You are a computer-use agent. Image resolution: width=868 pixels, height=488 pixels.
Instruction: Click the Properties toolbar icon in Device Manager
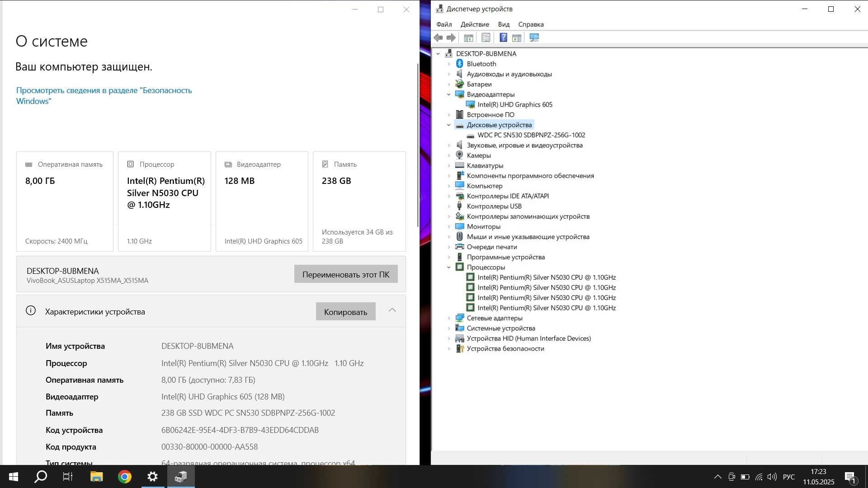click(486, 38)
